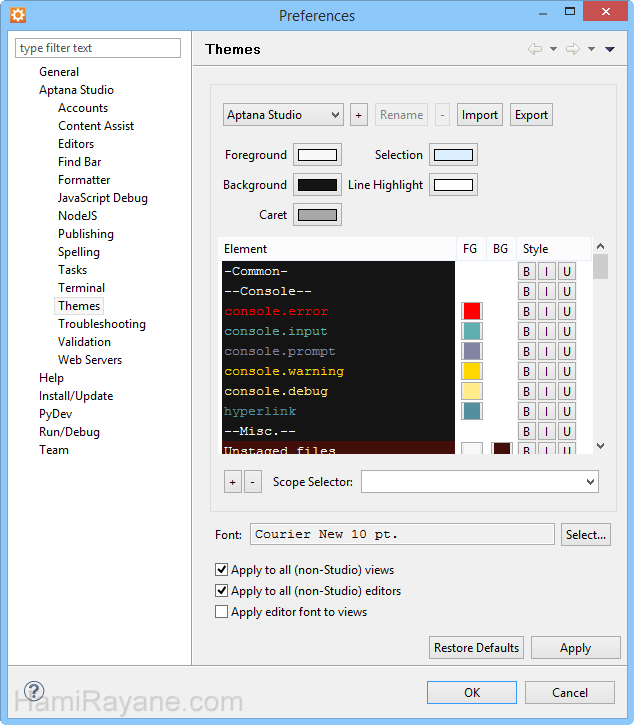Click the help question mark icon
Image resolution: width=634 pixels, height=725 pixels.
point(34,691)
